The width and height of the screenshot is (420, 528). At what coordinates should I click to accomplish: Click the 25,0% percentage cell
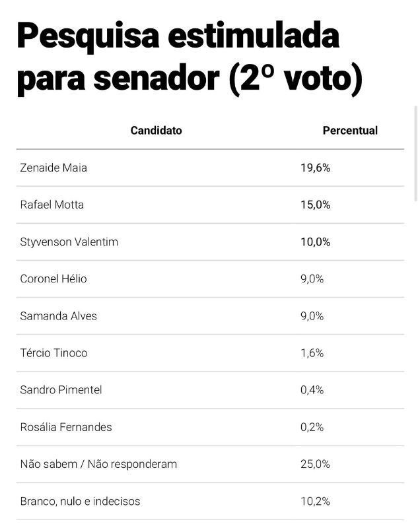315,464
